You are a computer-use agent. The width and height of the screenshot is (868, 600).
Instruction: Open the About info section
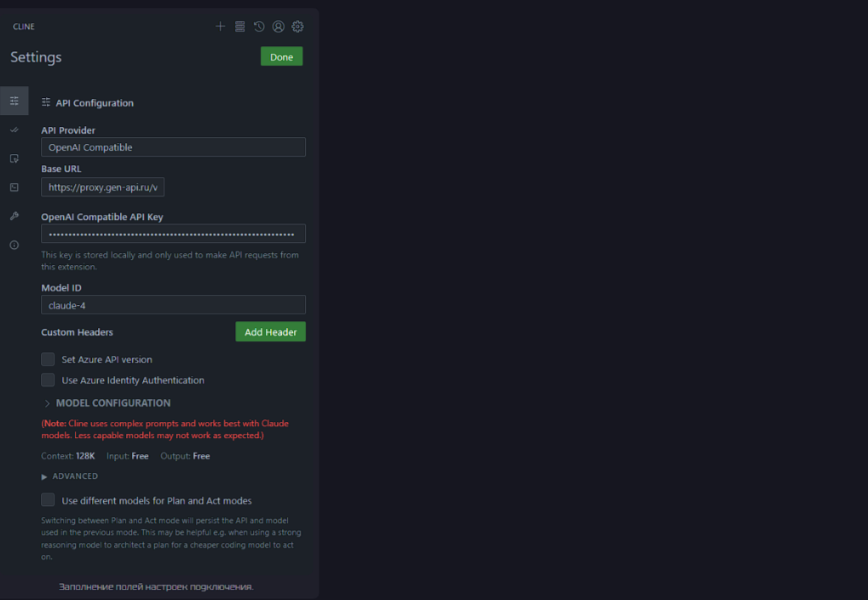tap(14, 245)
